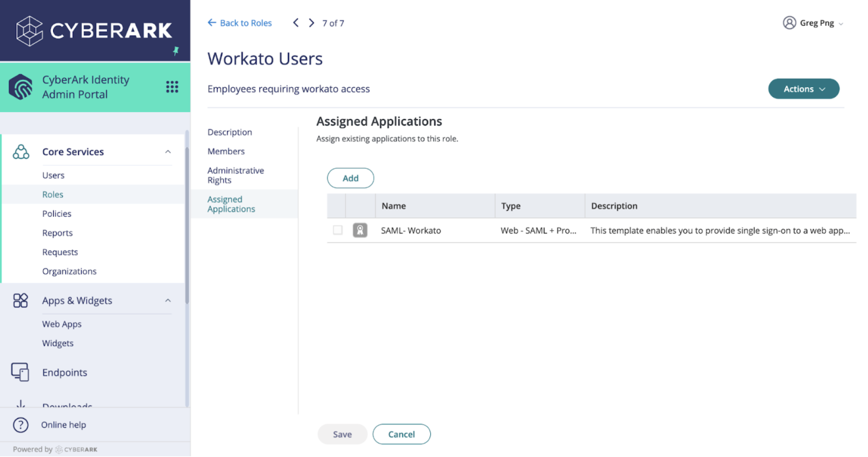Screen dimensions: 868x457
Task: Select the SAML- Workato row checkbox
Action: [338, 230]
